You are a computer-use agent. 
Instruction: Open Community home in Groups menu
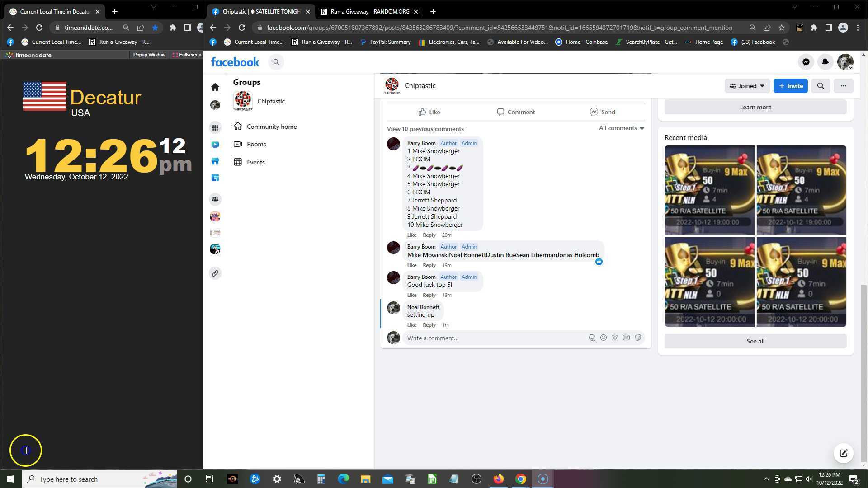tap(271, 127)
